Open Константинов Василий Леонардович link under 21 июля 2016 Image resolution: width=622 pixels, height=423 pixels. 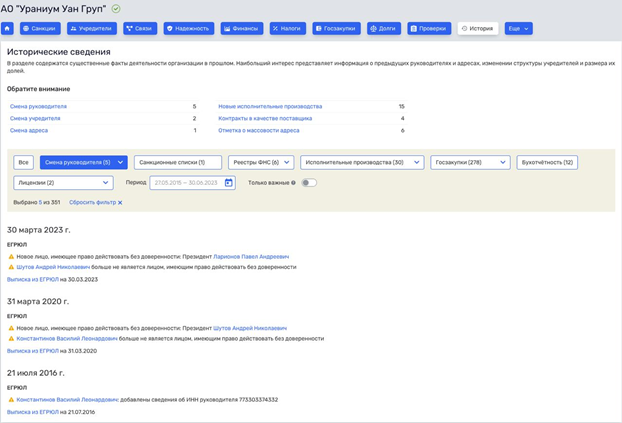67,400
